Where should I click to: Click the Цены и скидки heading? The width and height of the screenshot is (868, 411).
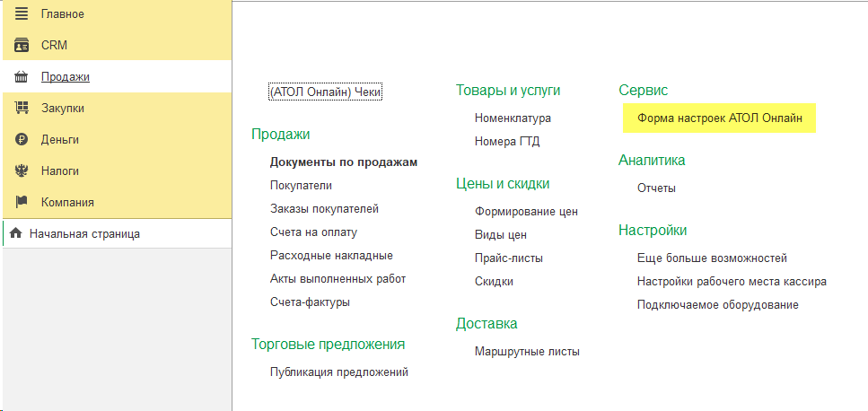(x=503, y=183)
